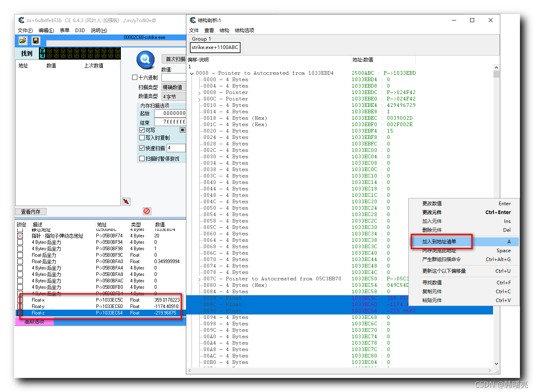Screen dimensions: 534x392
Task: Click the blue Cheat Engine magnifier logo
Action: (145, 60)
